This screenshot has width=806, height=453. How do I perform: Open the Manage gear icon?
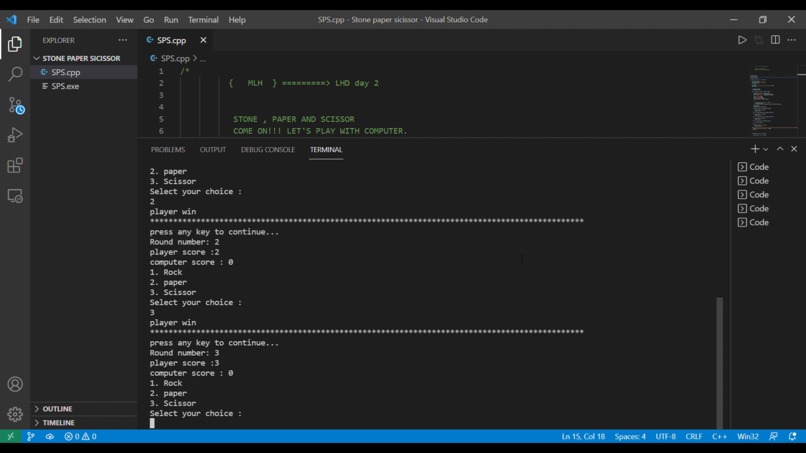(15, 414)
